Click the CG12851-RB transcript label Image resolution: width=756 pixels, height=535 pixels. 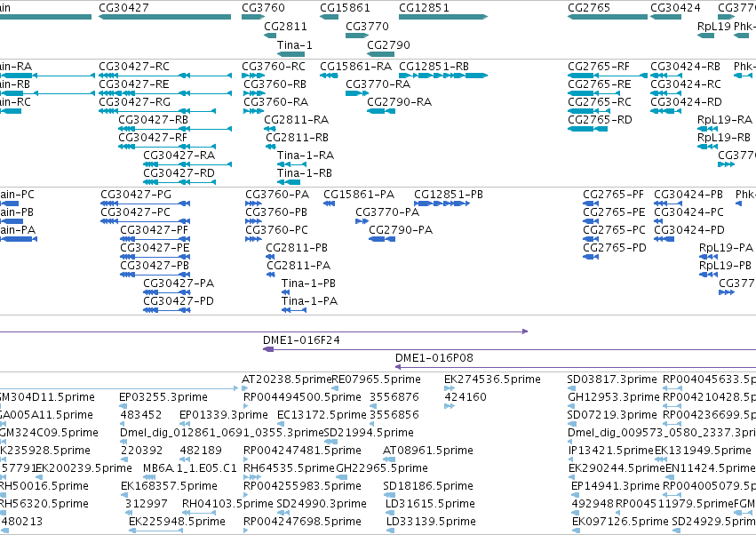[x=434, y=66]
